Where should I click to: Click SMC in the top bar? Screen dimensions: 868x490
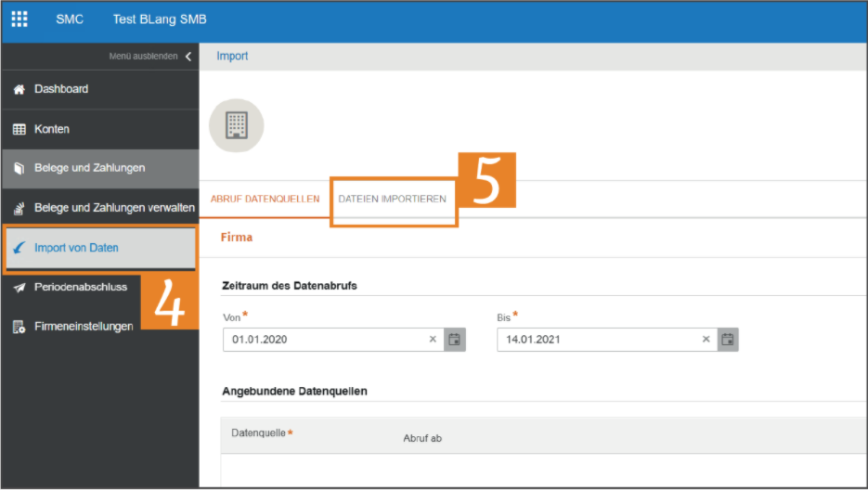click(70, 19)
